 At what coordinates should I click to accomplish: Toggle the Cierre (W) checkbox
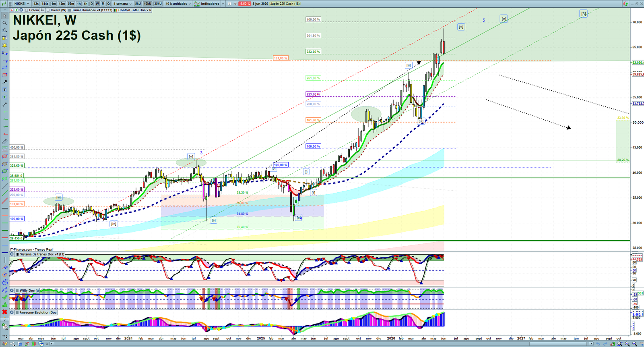click(x=48, y=10)
